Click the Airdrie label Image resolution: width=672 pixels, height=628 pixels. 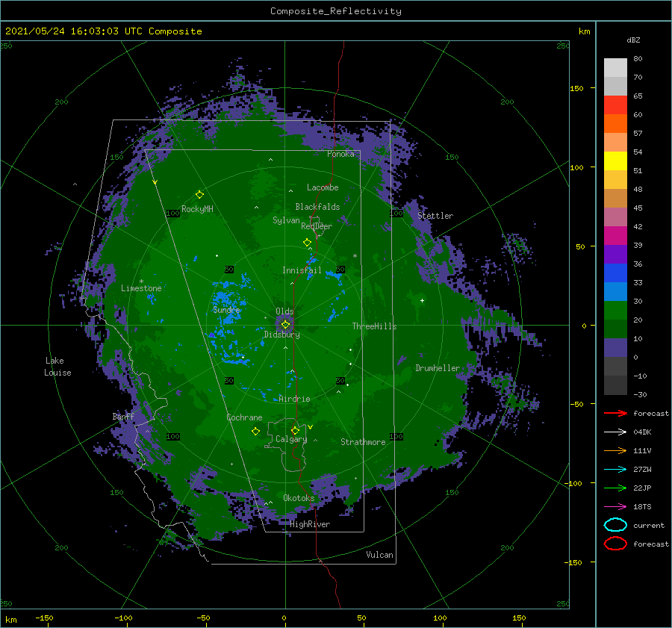[x=294, y=399]
